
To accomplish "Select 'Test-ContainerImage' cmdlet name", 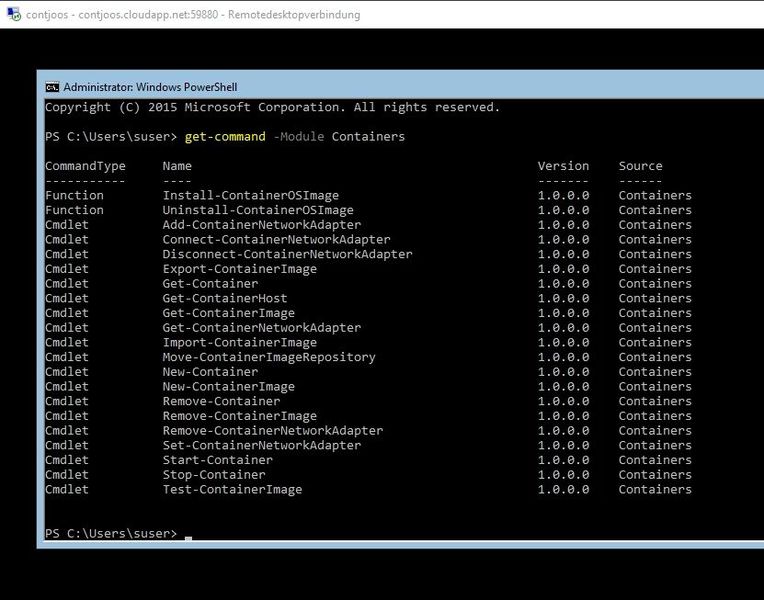I will pos(232,489).
